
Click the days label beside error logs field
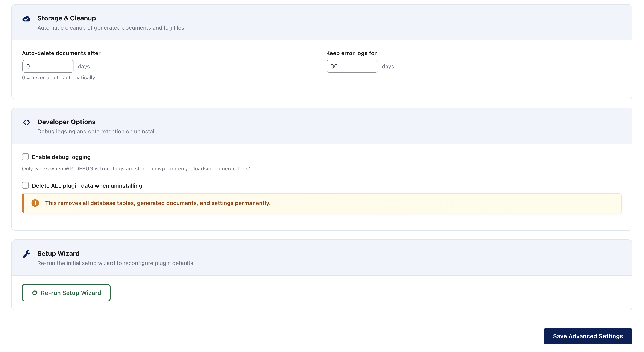pyautogui.click(x=388, y=66)
